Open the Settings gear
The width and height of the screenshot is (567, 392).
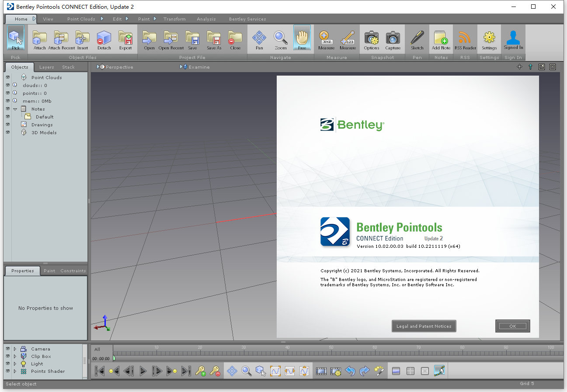pos(489,39)
